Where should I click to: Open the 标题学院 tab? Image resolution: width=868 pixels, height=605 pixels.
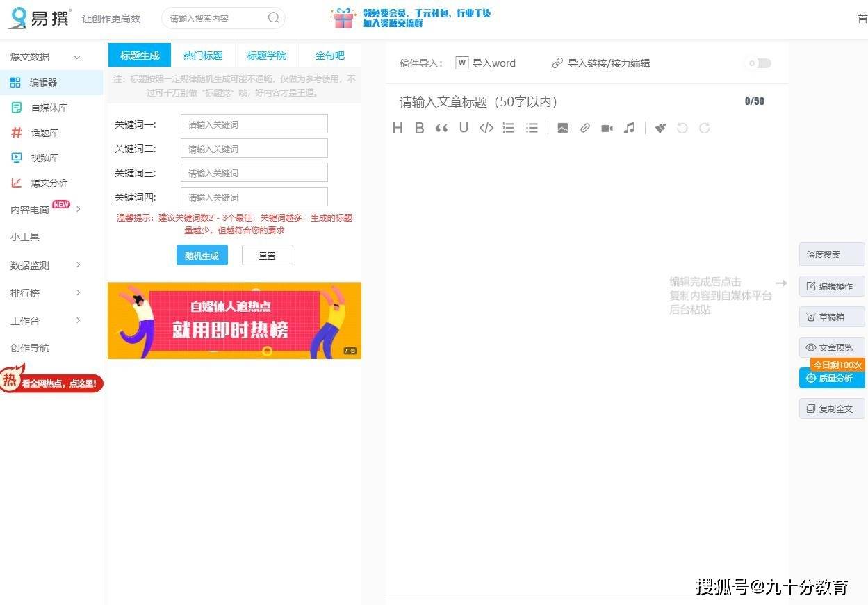click(x=267, y=56)
